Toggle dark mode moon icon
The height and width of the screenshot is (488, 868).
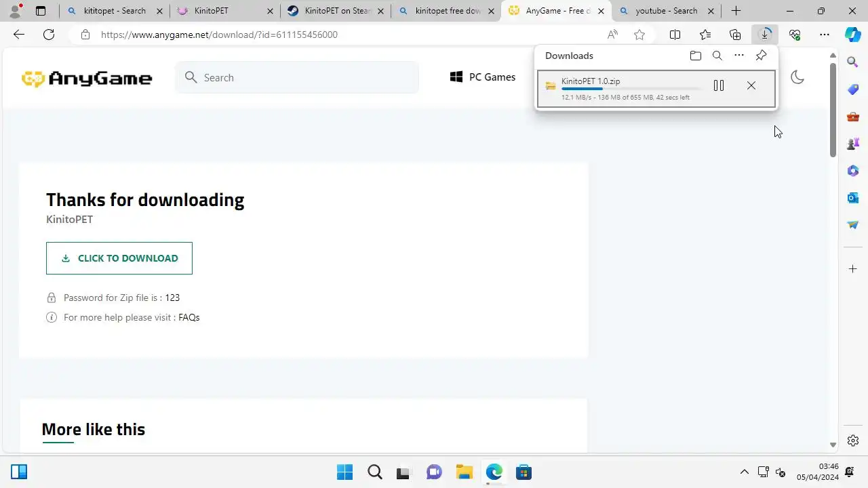click(x=797, y=77)
